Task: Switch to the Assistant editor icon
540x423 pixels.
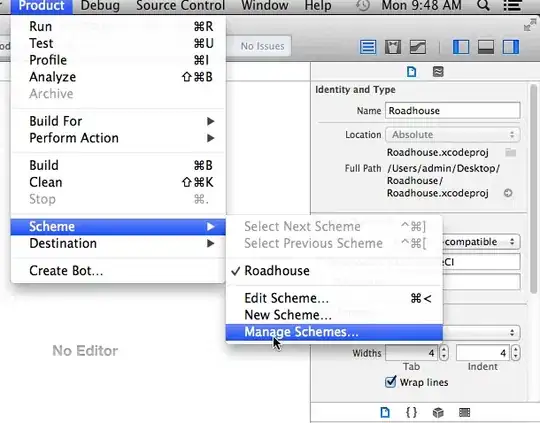Action: (x=393, y=47)
